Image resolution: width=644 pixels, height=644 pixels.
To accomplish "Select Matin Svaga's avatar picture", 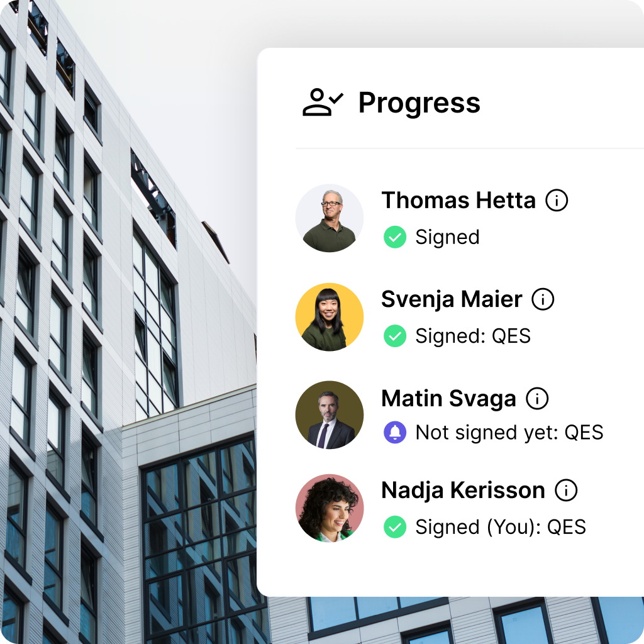I will [330, 415].
